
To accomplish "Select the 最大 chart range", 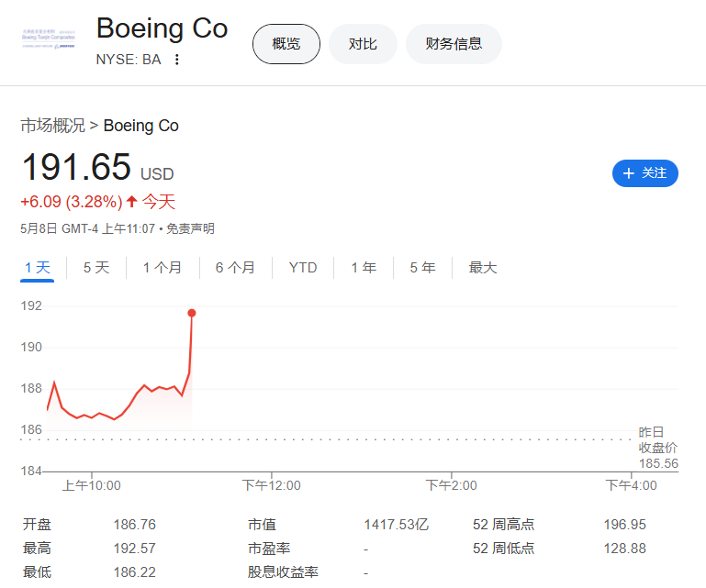I will (x=483, y=268).
